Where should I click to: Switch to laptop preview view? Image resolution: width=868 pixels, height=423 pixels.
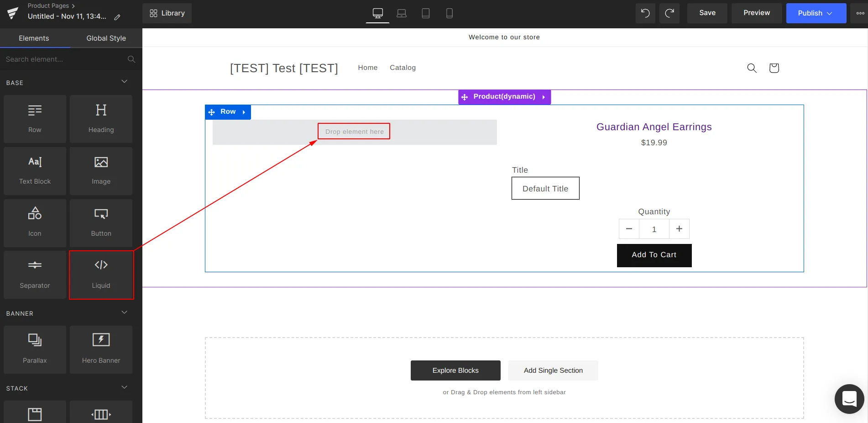402,13
